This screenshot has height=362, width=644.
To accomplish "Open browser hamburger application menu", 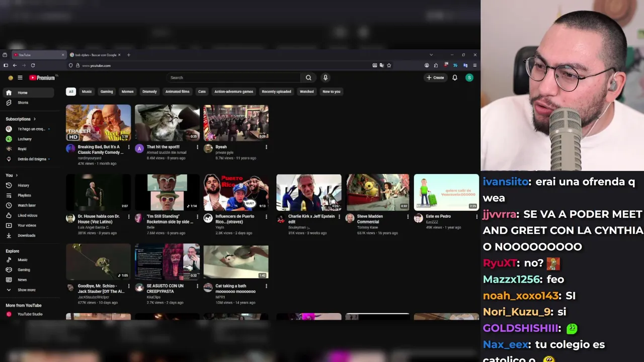I will pyautogui.click(x=474, y=65).
